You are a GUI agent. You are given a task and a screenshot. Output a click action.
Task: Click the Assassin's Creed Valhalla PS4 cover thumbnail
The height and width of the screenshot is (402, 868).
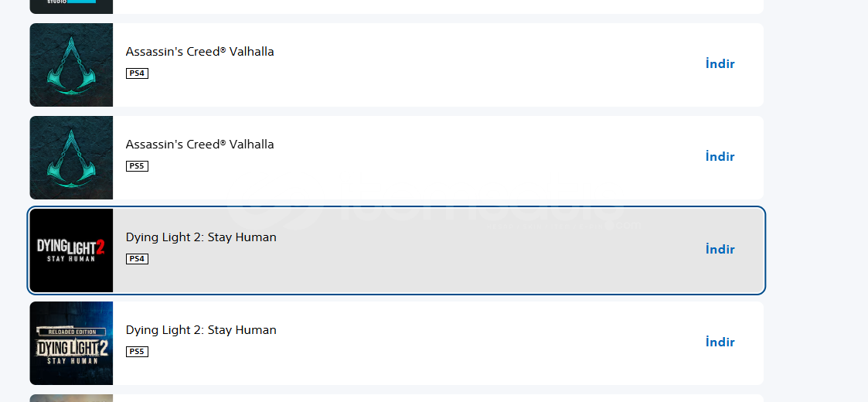coord(71,65)
